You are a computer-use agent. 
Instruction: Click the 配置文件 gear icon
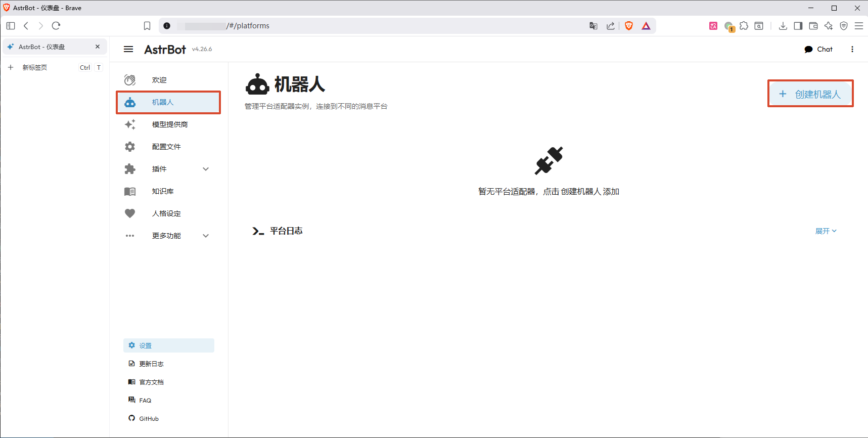pos(130,147)
